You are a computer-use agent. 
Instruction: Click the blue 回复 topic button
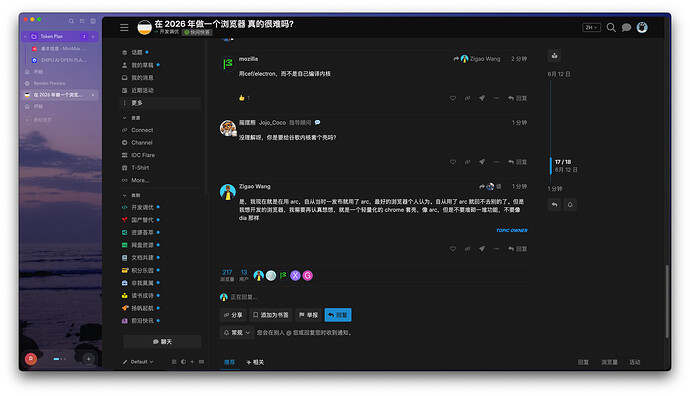coord(338,315)
